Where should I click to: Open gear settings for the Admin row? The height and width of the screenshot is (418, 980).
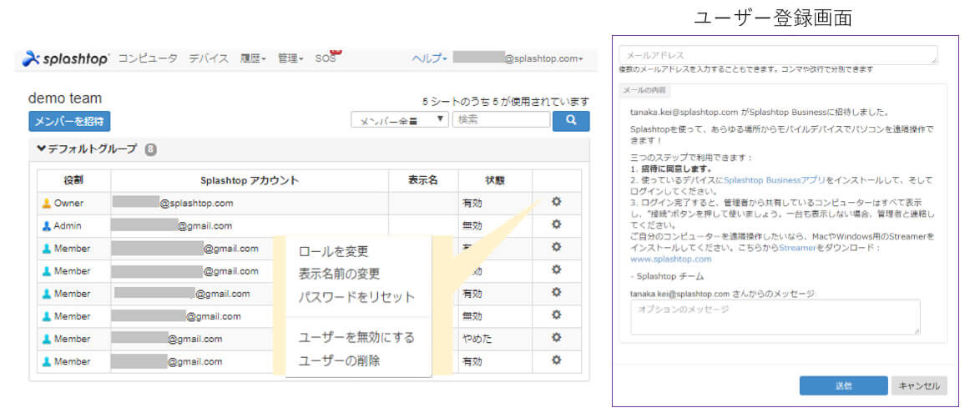click(556, 224)
